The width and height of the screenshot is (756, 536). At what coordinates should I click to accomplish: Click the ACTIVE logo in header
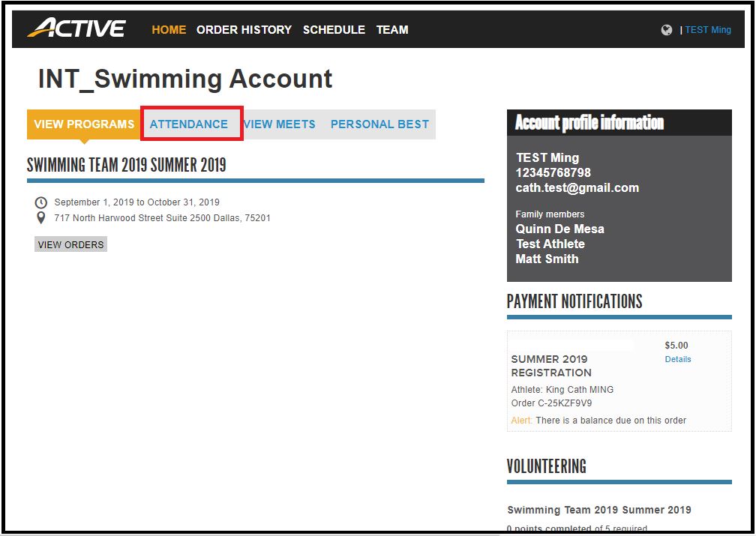click(76, 29)
